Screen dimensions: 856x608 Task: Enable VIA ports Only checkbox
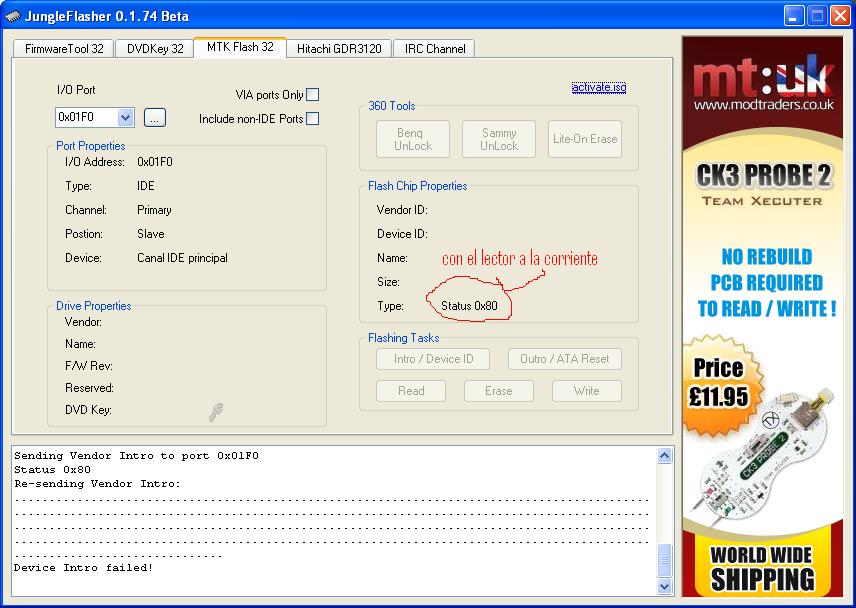coord(313,95)
